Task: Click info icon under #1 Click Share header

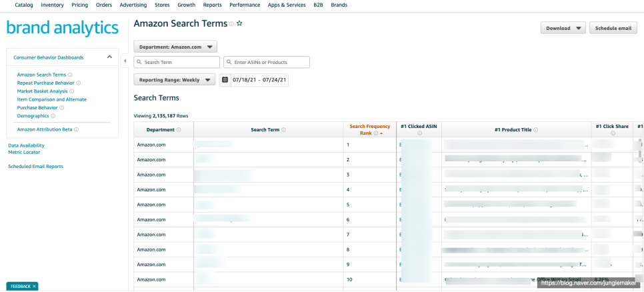Action: coord(613,133)
